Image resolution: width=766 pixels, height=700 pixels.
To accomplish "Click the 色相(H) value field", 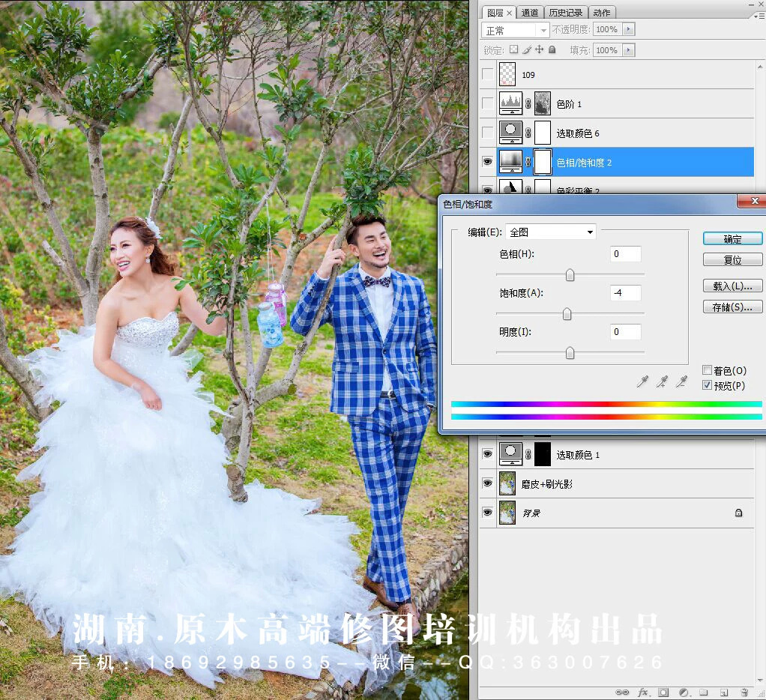I will pos(626,253).
